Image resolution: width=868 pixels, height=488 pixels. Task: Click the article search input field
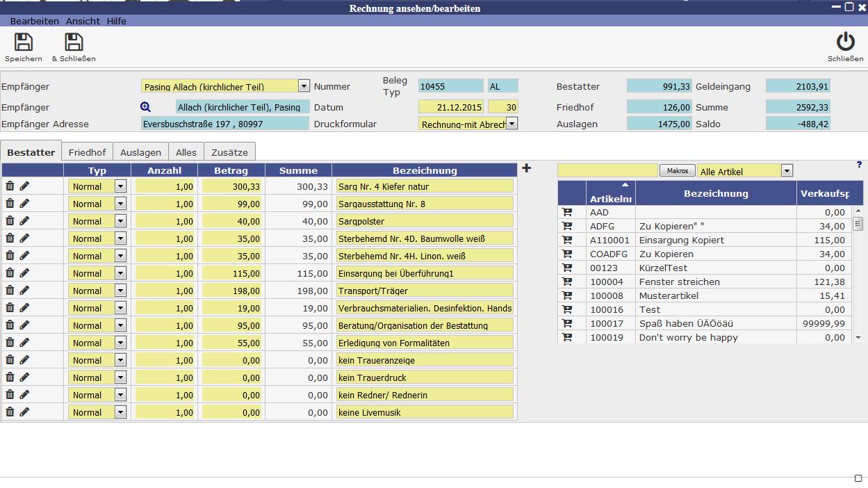click(607, 170)
